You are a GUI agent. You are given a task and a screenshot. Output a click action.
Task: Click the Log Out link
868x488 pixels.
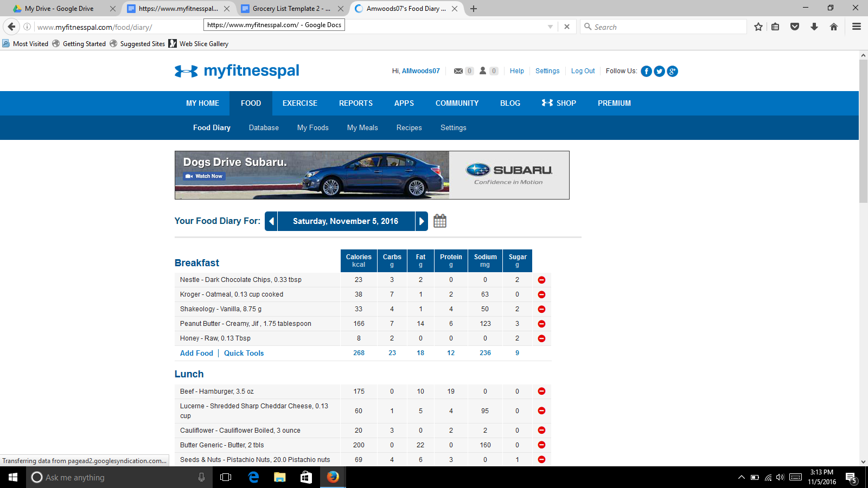[583, 71]
